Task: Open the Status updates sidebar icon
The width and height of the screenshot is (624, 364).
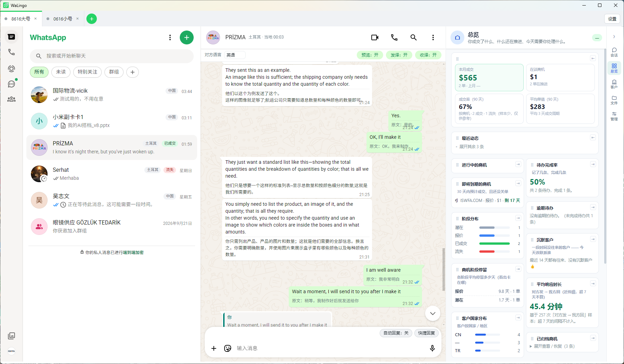Action: coord(11,69)
